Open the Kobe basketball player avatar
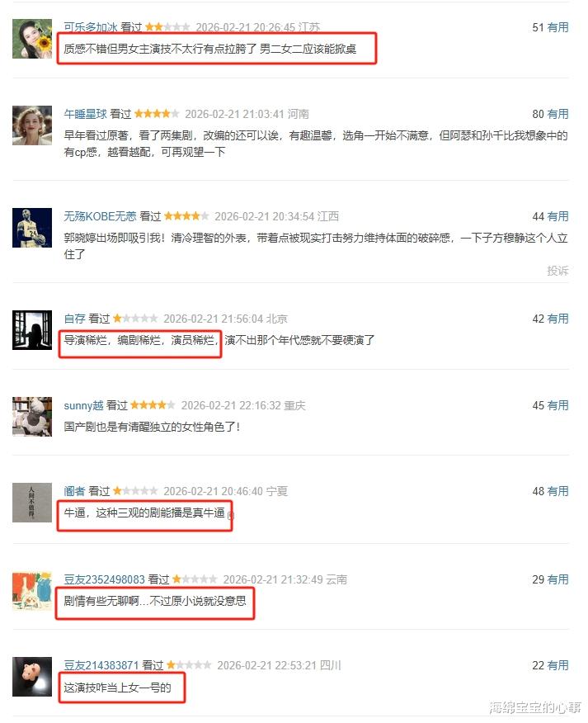Image resolution: width=588 pixels, height=723 pixels. point(32,228)
